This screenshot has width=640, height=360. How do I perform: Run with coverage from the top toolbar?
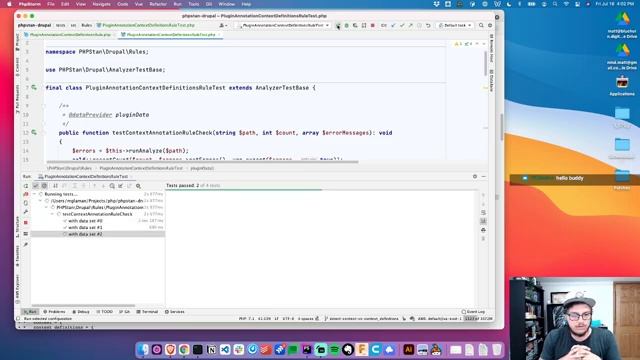pyautogui.click(x=355, y=25)
